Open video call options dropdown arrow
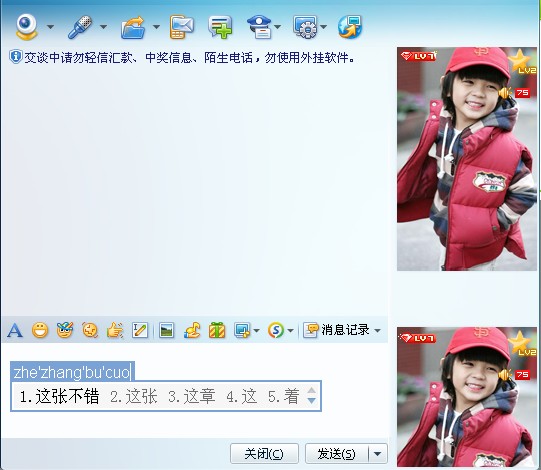 (x=50, y=27)
